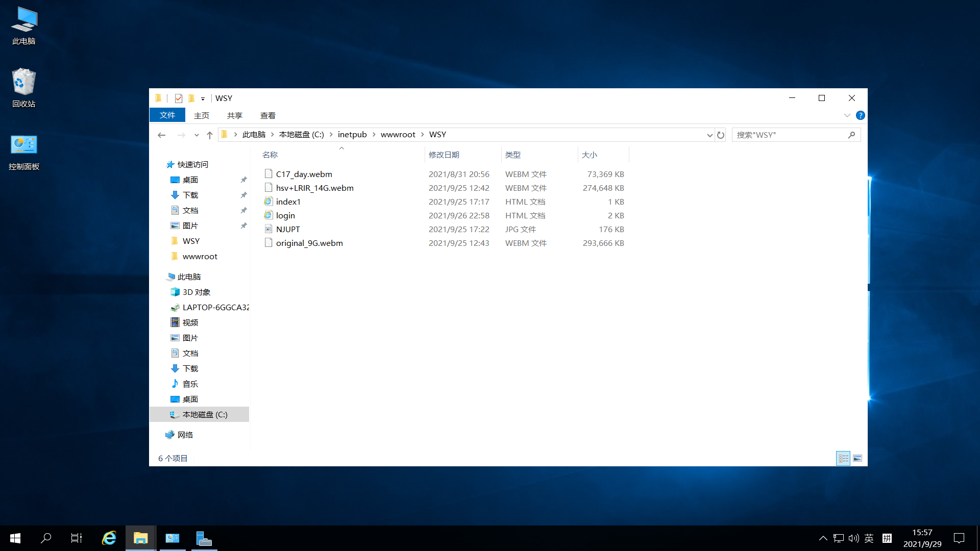Go forward with the forward arrow
This screenshot has width=980, height=551.
tap(181, 135)
